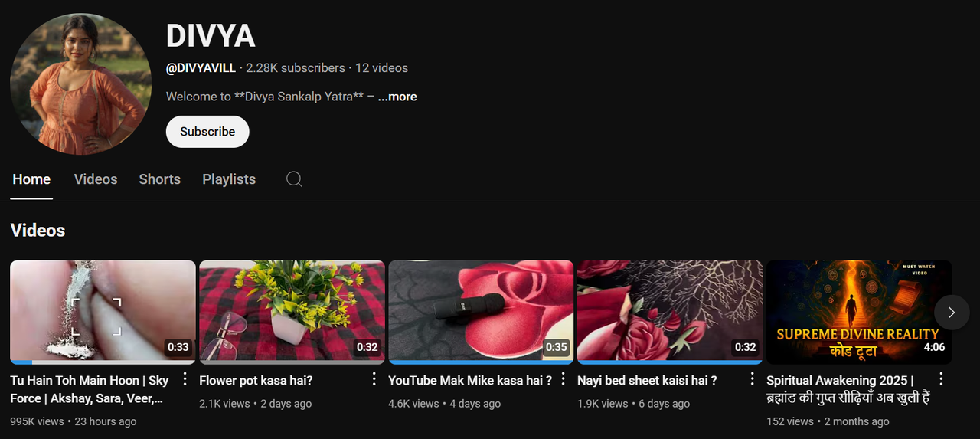
Task: Click the 995K views text
Action: 38,421
